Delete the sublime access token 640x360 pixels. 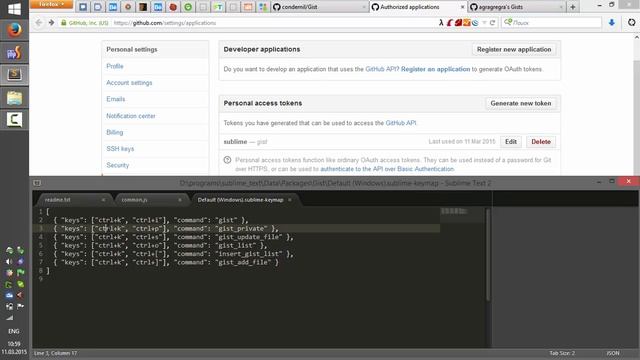541,142
